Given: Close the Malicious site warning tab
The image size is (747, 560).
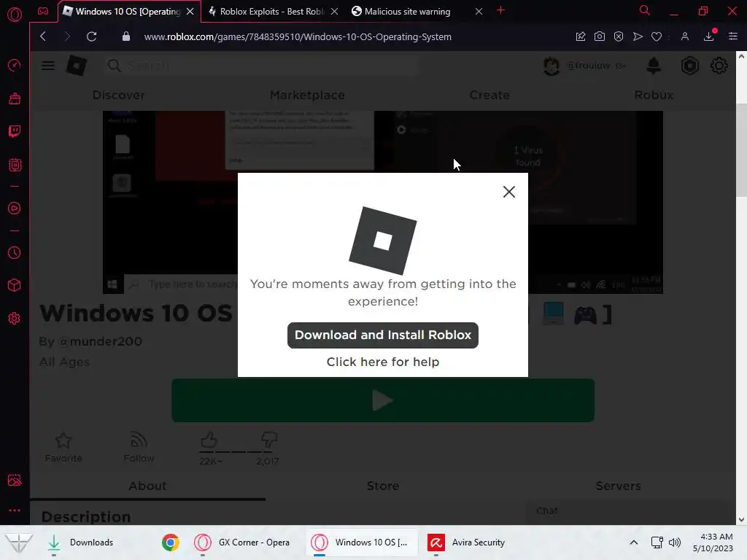Looking at the screenshot, I should click(x=479, y=12).
